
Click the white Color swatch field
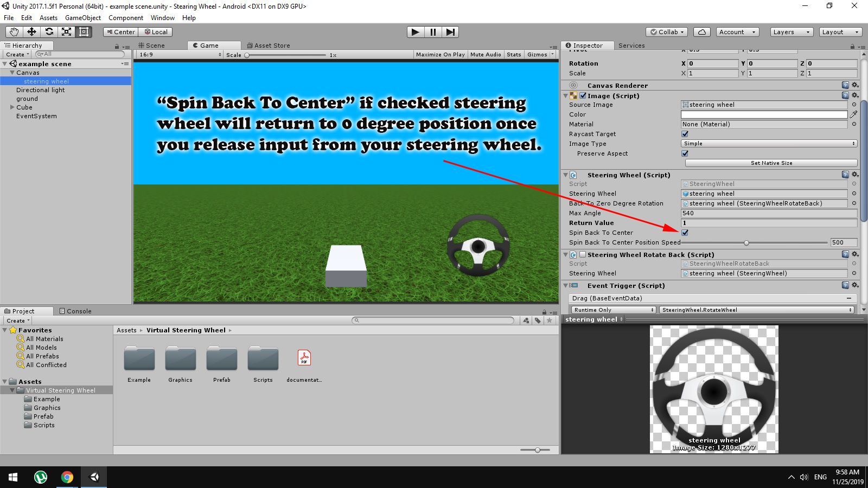764,114
